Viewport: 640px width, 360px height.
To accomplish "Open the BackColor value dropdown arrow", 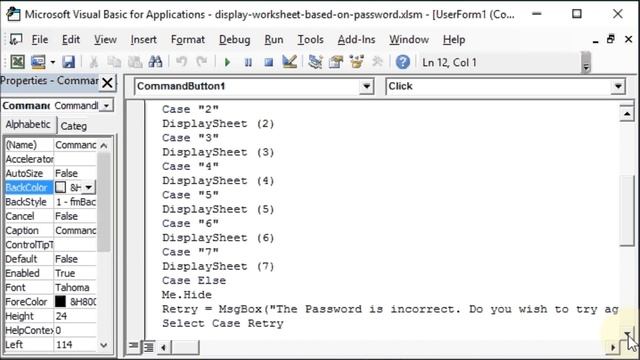I will pos(89,187).
